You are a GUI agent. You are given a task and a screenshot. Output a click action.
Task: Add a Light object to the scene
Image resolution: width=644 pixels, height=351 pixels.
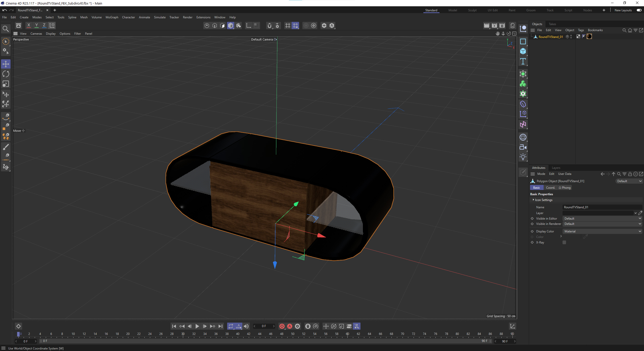click(x=523, y=157)
